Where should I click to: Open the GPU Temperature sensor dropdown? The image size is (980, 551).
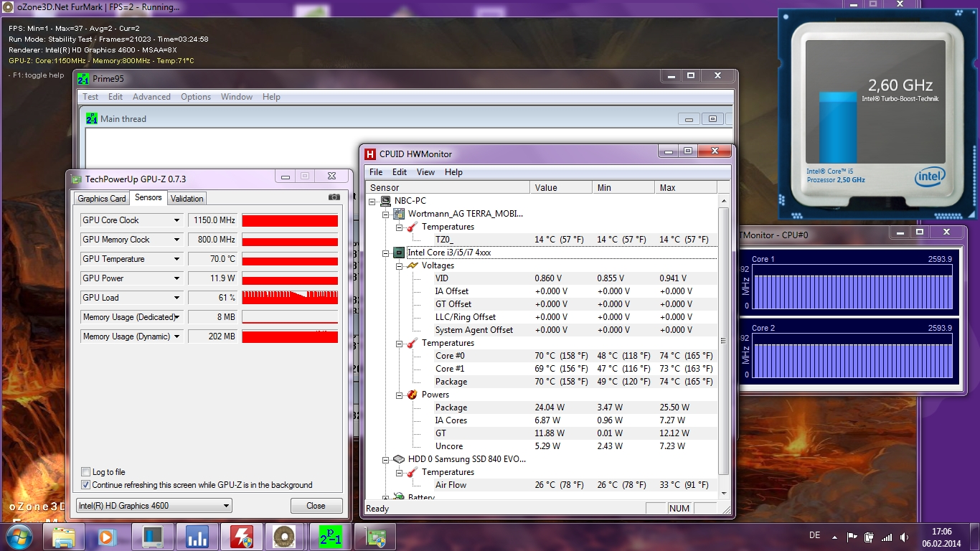click(x=176, y=259)
